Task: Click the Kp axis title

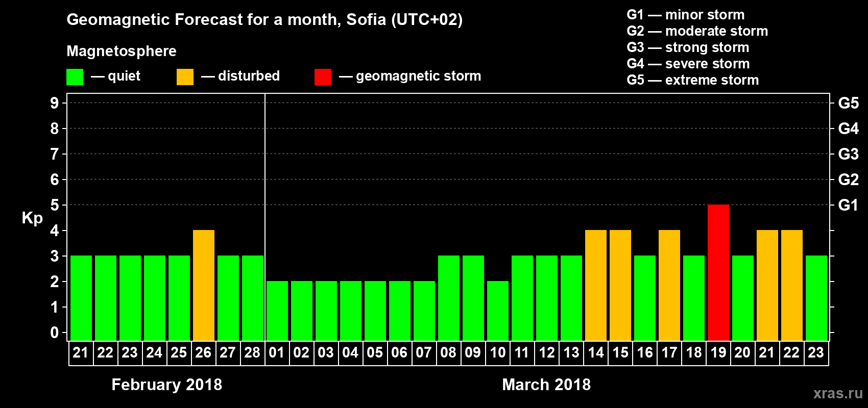Action: point(32,218)
